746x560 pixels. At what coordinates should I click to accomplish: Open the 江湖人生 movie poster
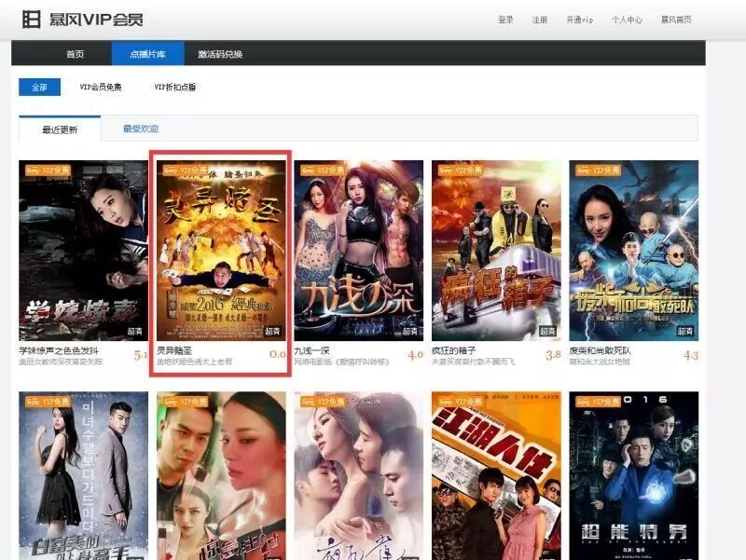pos(496,475)
